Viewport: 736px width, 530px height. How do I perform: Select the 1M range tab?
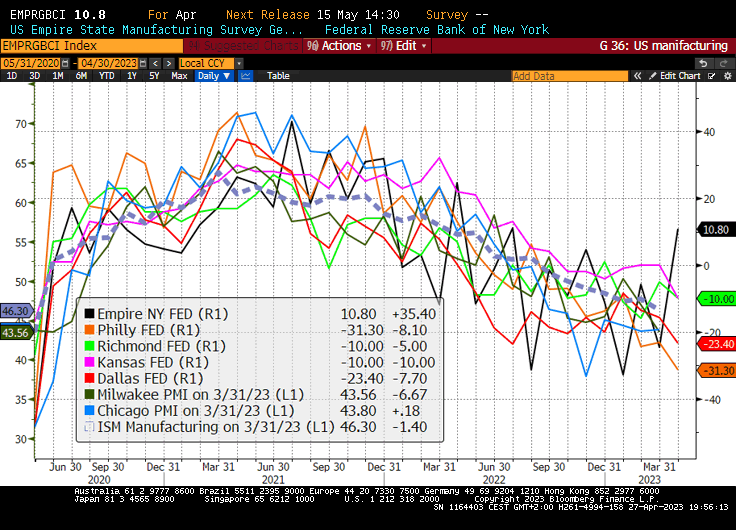point(58,76)
